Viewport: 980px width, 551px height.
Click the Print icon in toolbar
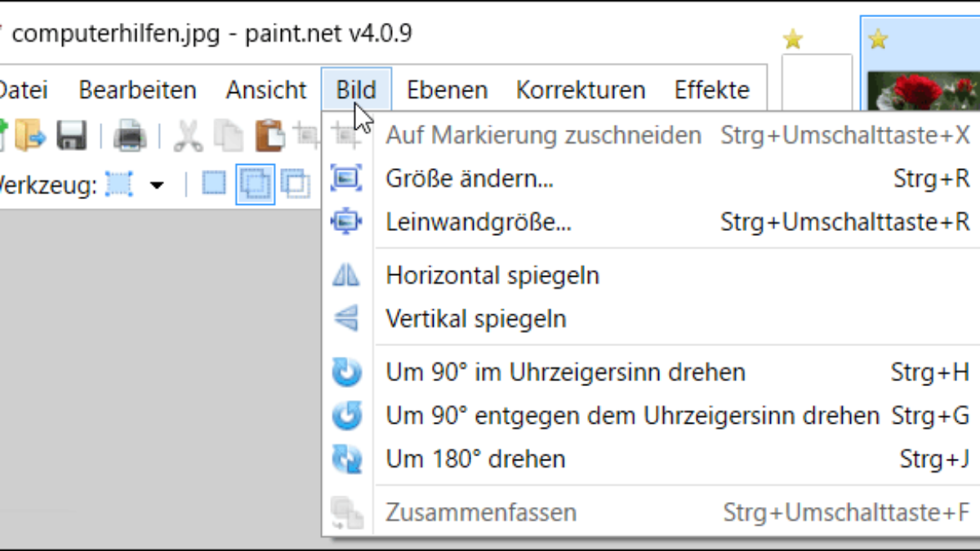click(x=130, y=136)
